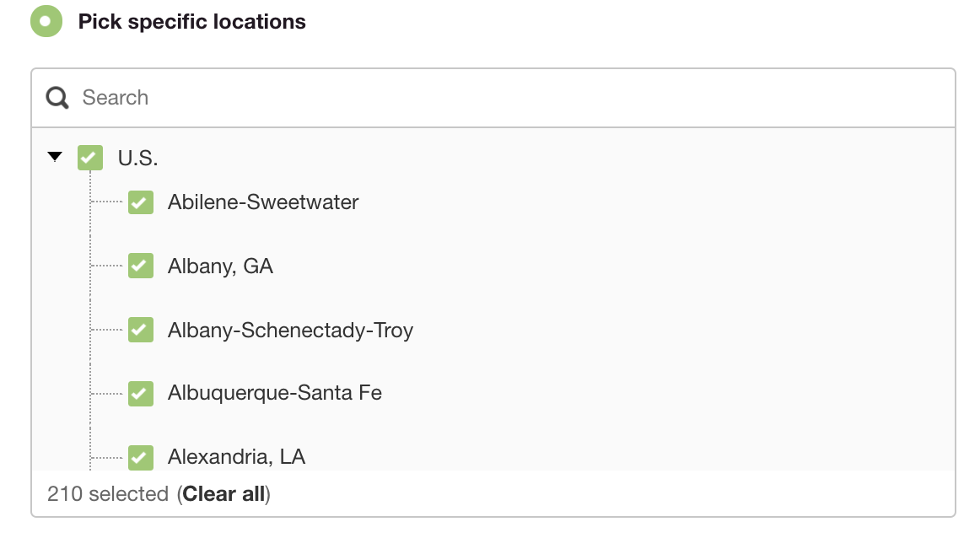
Task: Uncheck the U.S. checkbox
Action: [x=89, y=158]
